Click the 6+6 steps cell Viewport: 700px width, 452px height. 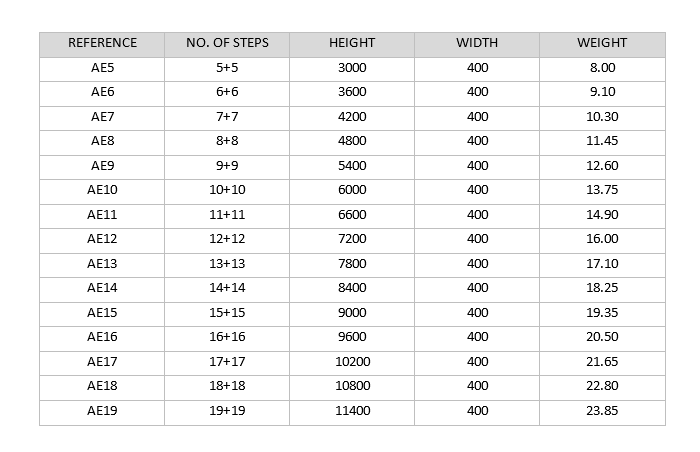point(227,92)
